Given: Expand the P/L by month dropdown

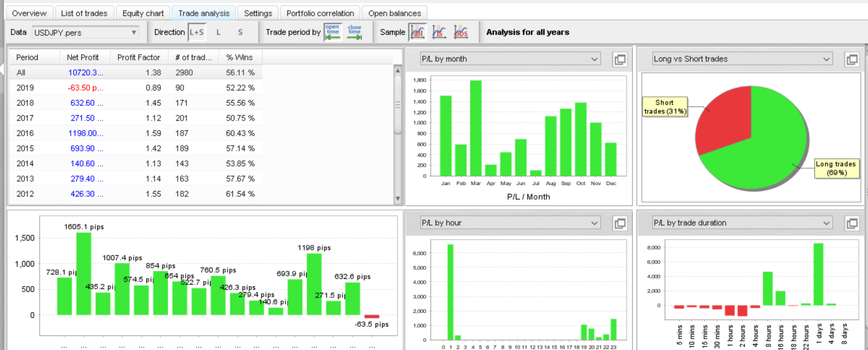Looking at the screenshot, I should (510, 59).
